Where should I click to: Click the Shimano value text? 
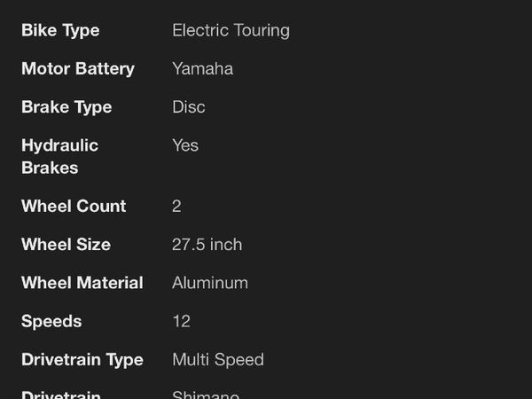pos(206,395)
